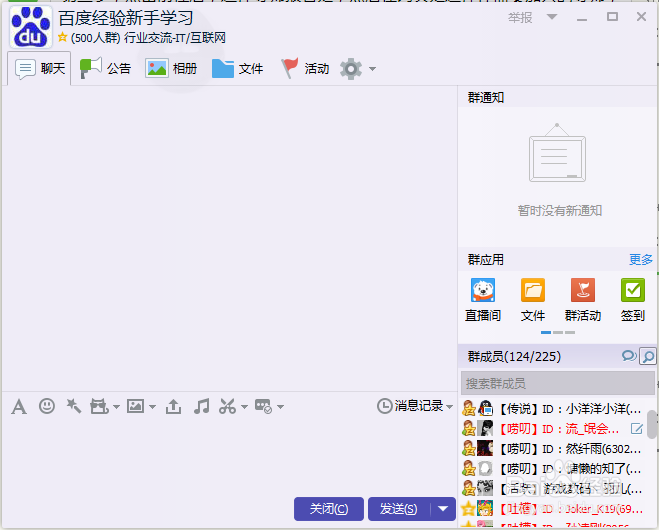Open 消息记录 message history
The height and width of the screenshot is (530, 659).
point(418,406)
